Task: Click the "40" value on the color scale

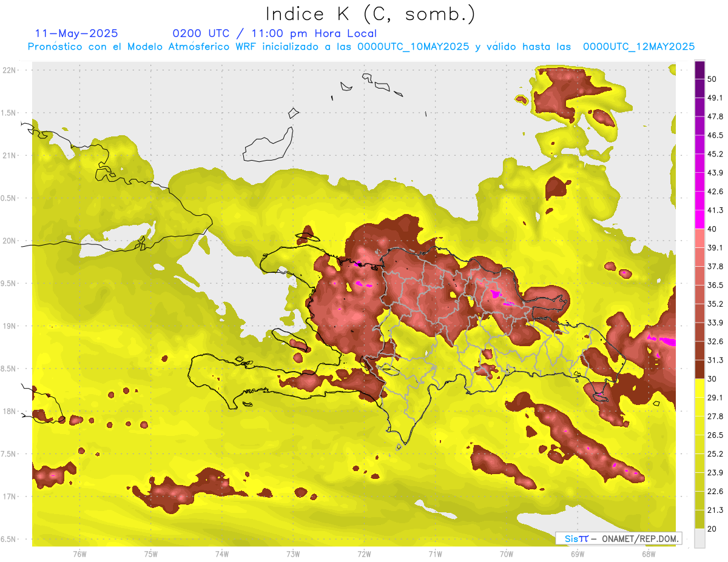Action: (x=712, y=229)
